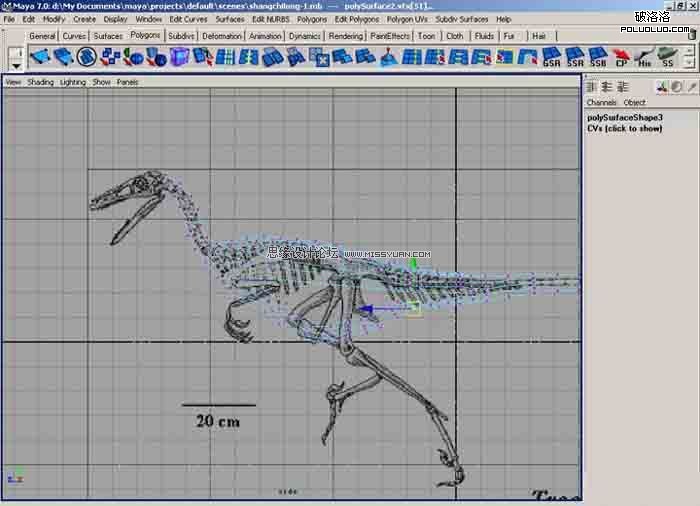The width and height of the screenshot is (700, 506).
Task: Open the File menu
Action: [x=9, y=19]
